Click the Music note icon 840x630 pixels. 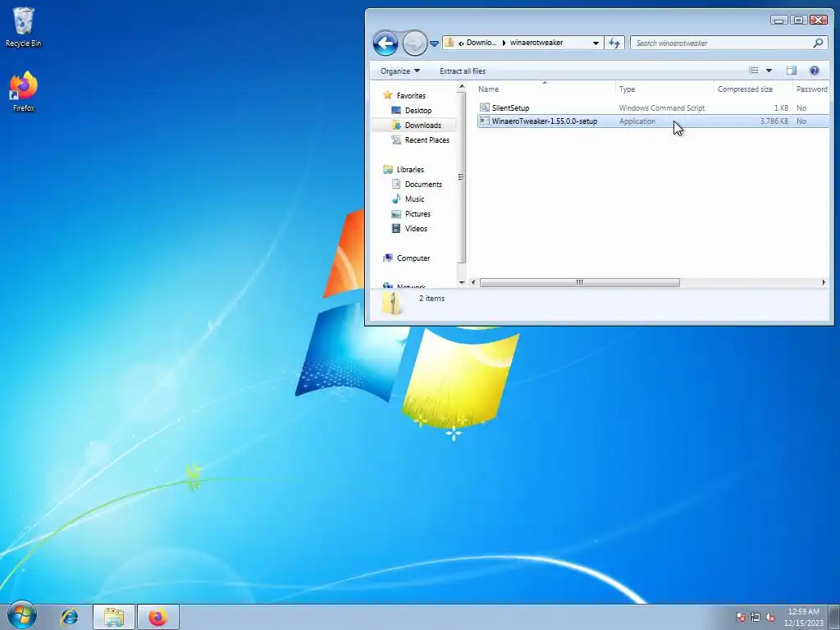pos(396,199)
